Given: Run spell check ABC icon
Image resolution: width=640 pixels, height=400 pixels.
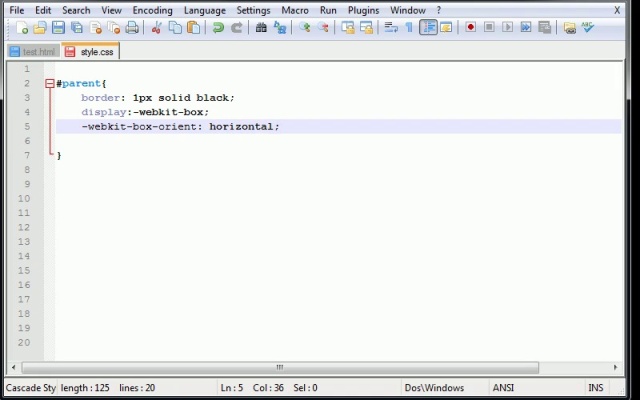Looking at the screenshot, I should click(588, 27).
